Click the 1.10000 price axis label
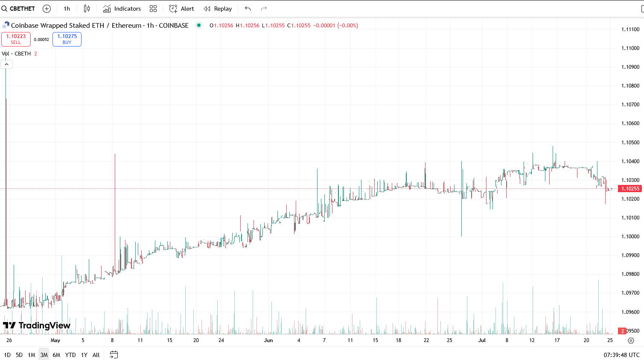Viewport: 644px width, 360px height. 630,237
